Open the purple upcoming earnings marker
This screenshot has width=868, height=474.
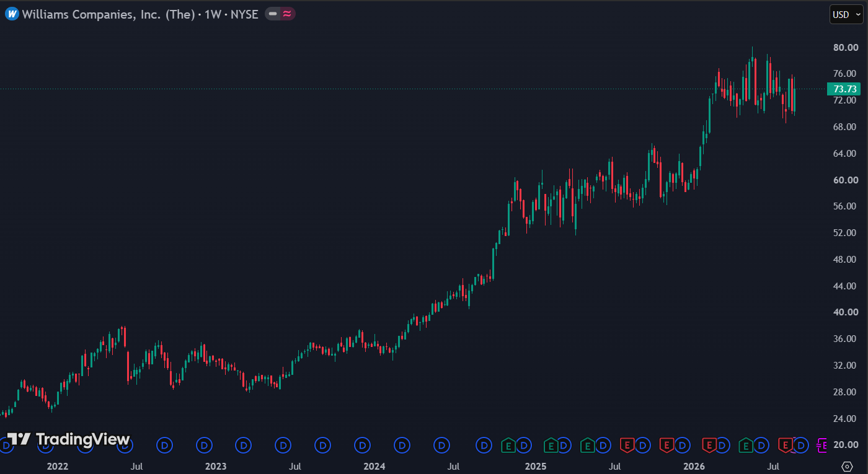pyautogui.click(x=822, y=445)
